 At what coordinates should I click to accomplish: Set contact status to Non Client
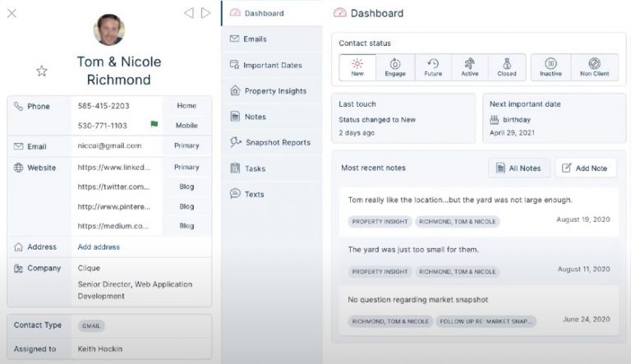pos(594,67)
